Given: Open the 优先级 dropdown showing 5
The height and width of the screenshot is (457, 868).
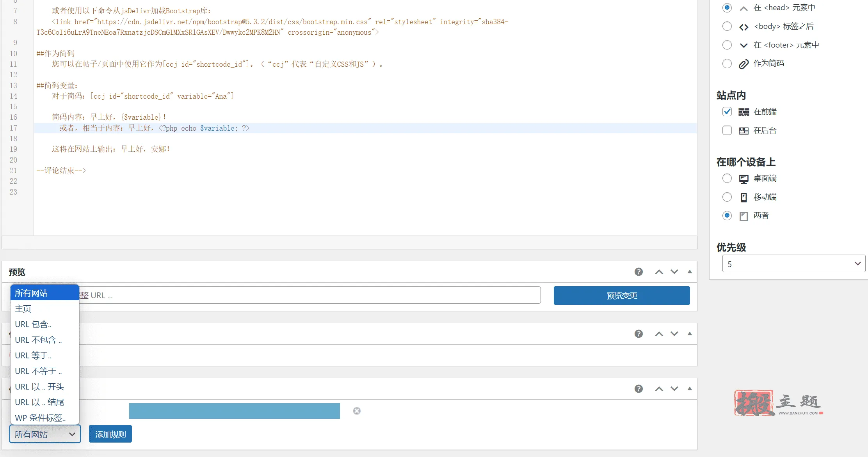Looking at the screenshot, I should coord(793,264).
